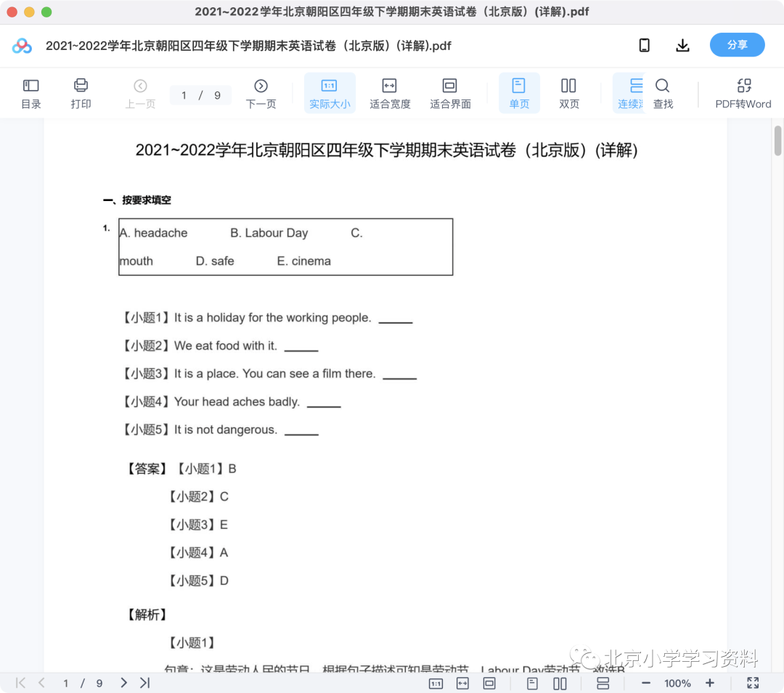Switch to 单页 single page mode
This screenshot has width=784, height=693.
519,94
